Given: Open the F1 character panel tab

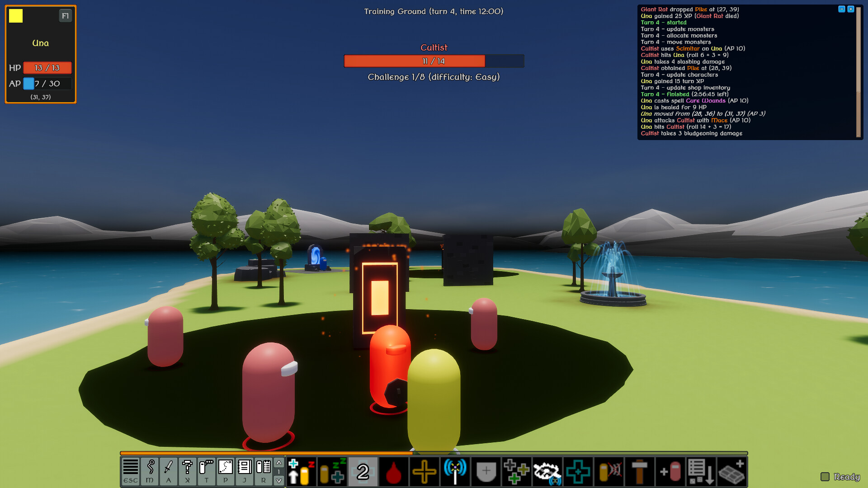Looking at the screenshot, I should coord(65,15).
